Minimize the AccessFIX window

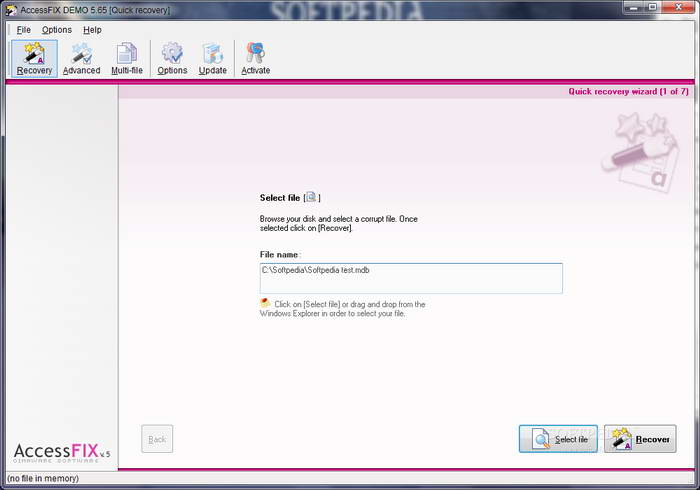[633, 7]
